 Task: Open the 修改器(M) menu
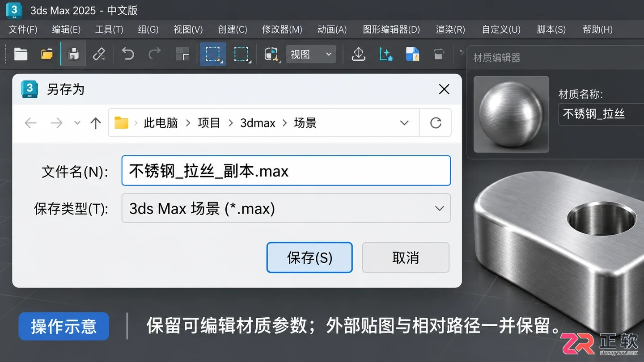click(x=282, y=29)
